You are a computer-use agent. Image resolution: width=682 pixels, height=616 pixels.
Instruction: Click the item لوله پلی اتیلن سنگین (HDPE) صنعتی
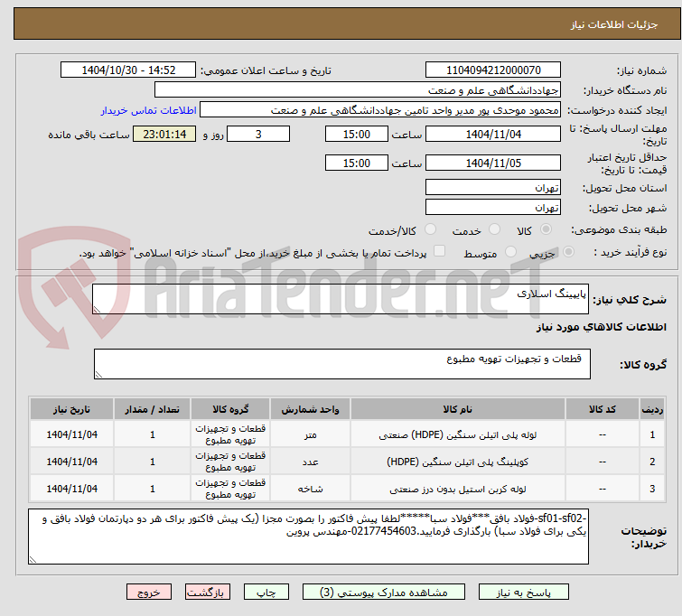coord(458,434)
